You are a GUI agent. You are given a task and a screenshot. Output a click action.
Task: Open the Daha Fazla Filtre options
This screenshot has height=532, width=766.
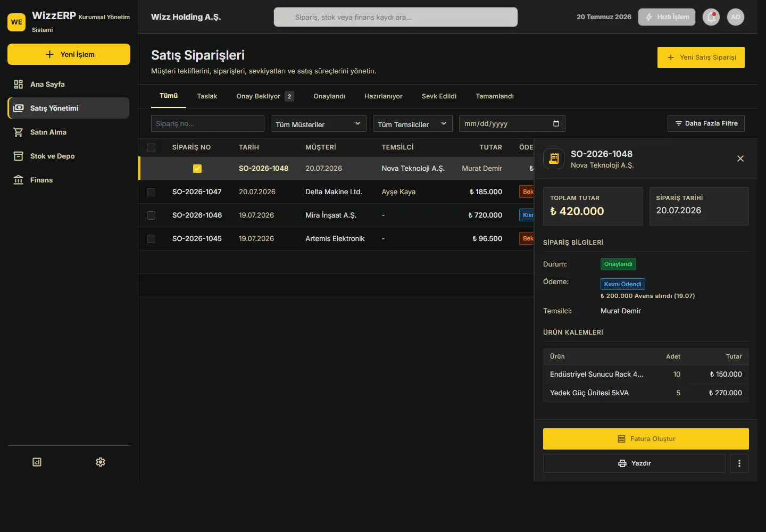coord(706,123)
